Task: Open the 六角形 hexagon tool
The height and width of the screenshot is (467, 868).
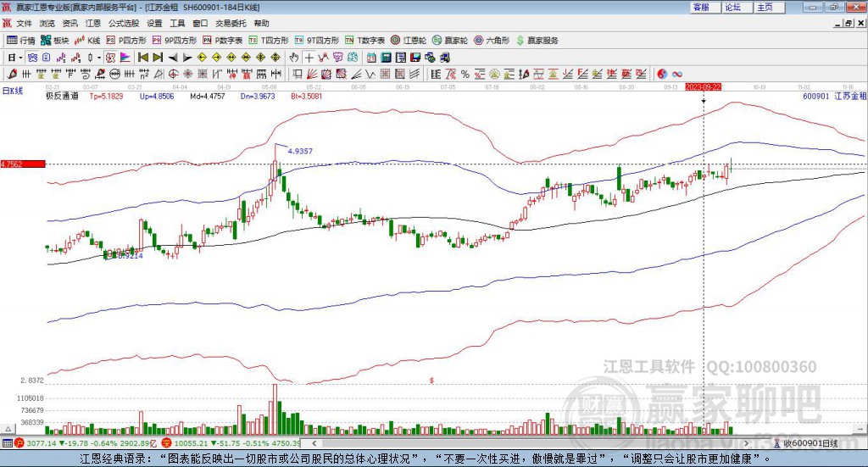Action: pyautogui.click(x=492, y=41)
